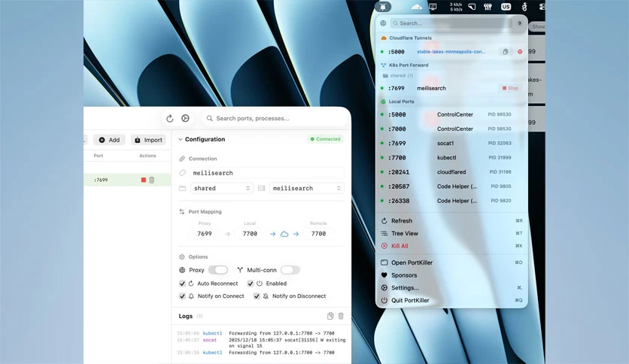Screen dimensions: 629x364
Task: Click the popup Search... field
Action: 451,23
